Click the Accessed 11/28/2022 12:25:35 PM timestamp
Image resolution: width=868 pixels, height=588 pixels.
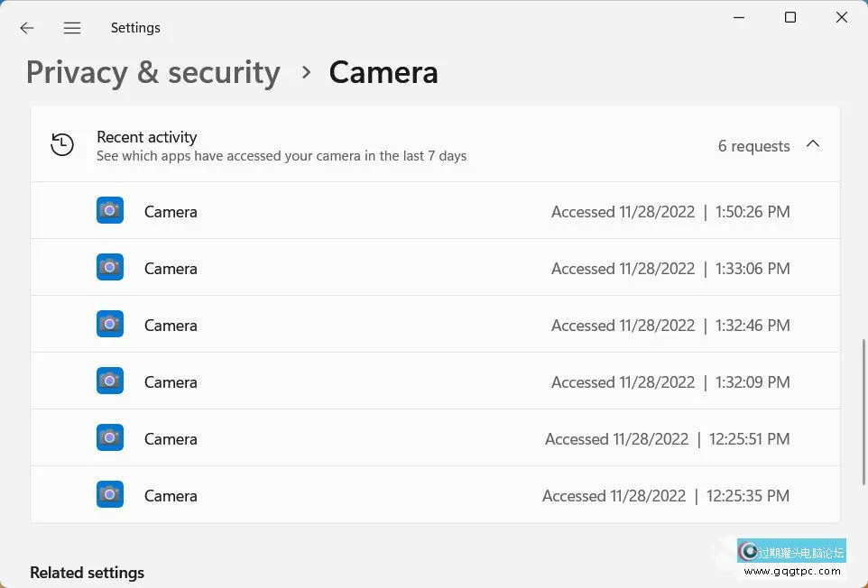coord(668,495)
